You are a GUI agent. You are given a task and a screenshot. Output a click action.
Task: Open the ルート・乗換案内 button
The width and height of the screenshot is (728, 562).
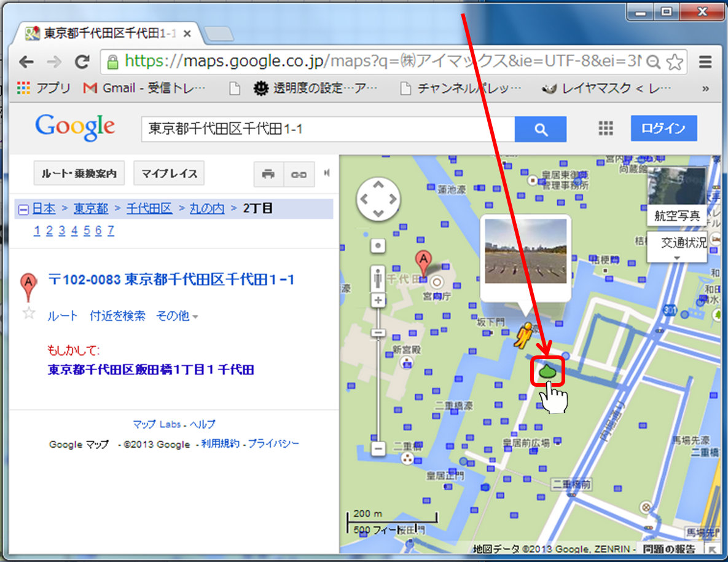click(x=79, y=174)
